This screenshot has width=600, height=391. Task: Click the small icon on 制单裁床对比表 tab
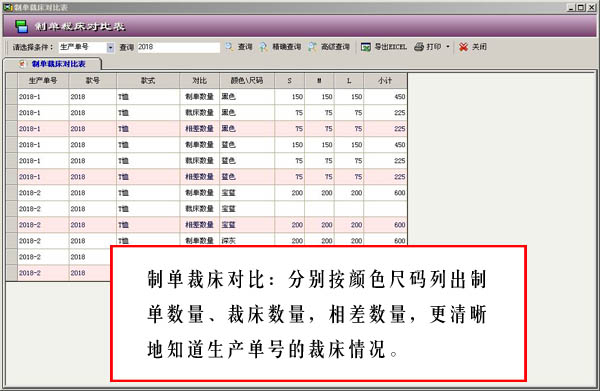pyautogui.click(x=22, y=64)
